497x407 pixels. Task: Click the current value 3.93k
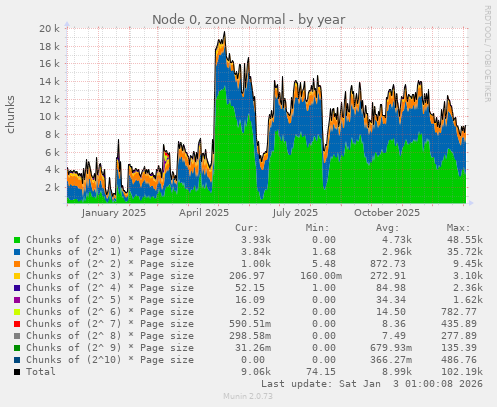point(256,240)
